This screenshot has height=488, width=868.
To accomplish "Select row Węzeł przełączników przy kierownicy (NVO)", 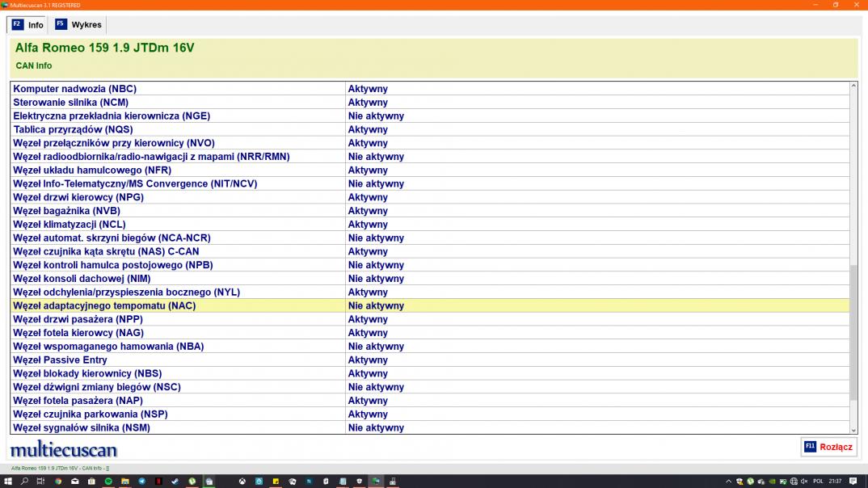I will click(x=430, y=143).
